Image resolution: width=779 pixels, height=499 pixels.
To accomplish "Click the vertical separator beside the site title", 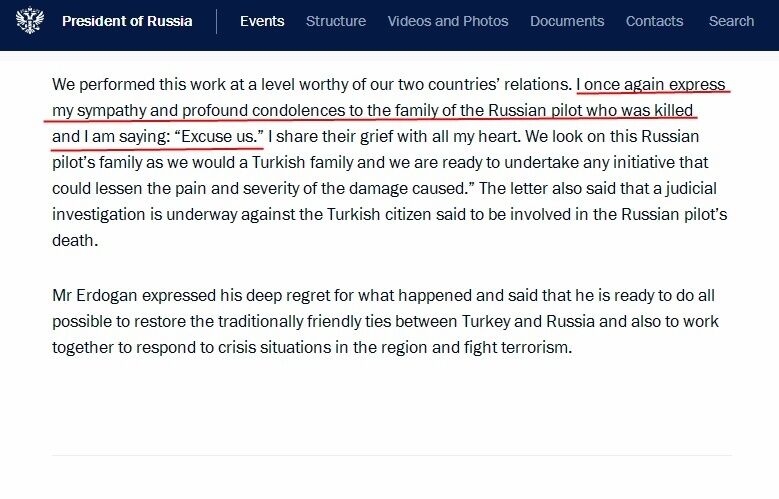I will (218, 21).
